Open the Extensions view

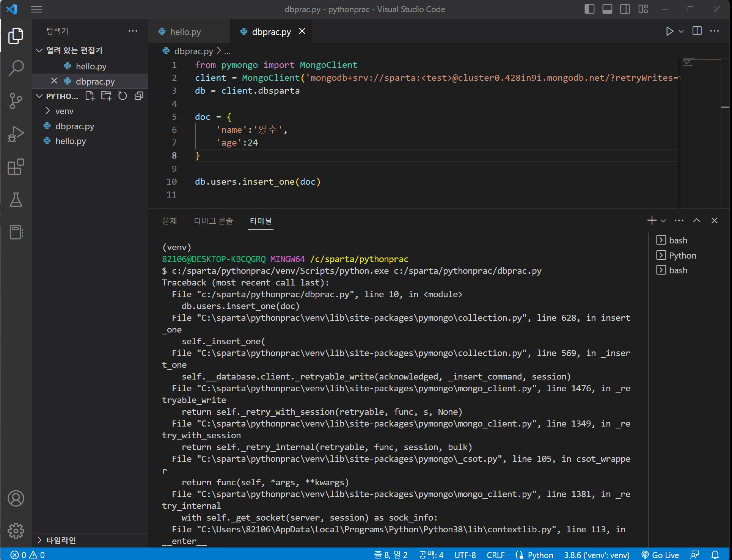16,167
